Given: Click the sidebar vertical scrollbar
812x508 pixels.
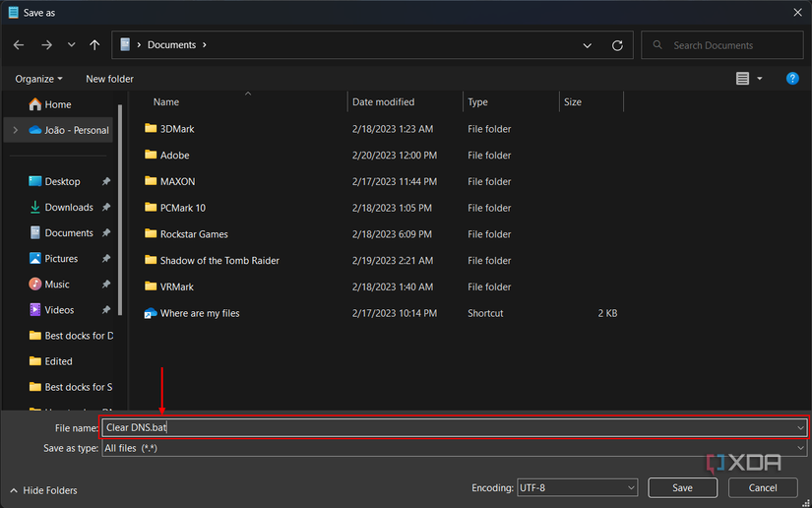Looking at the screenshot, I should pos(120,210).
